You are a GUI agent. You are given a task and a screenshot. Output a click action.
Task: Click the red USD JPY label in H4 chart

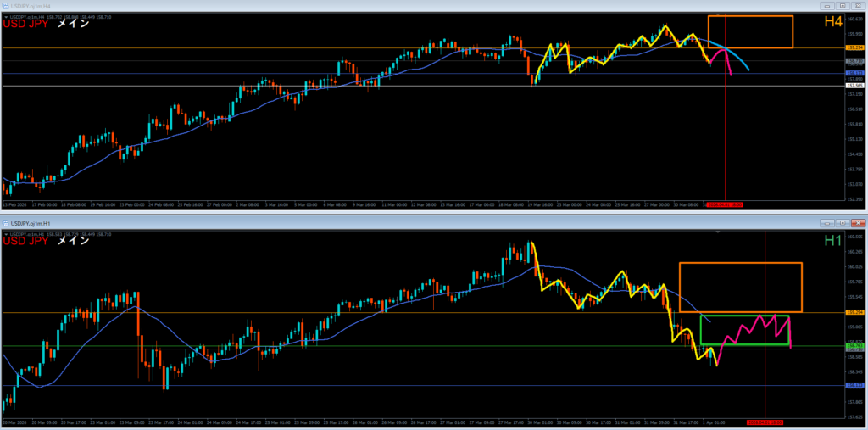25,25
